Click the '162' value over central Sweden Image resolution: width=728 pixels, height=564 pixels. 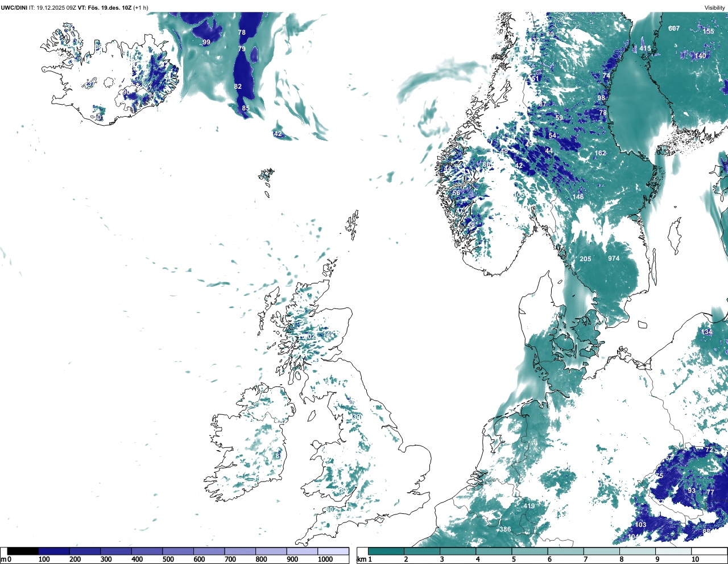[601, 153]
